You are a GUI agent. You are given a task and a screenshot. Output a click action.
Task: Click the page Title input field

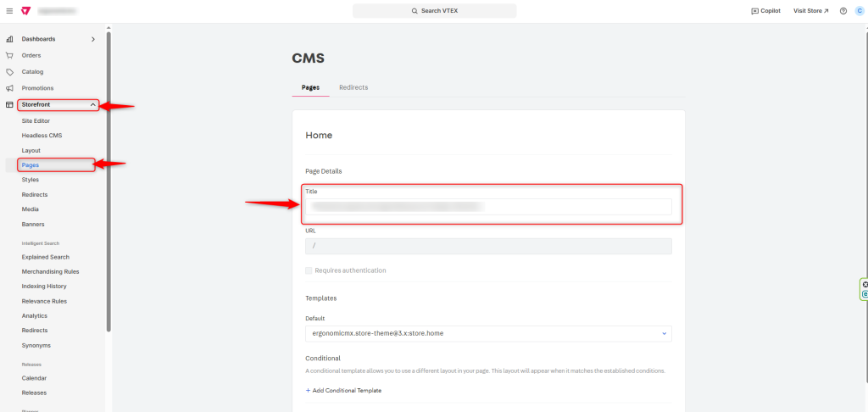coord(488,206)
